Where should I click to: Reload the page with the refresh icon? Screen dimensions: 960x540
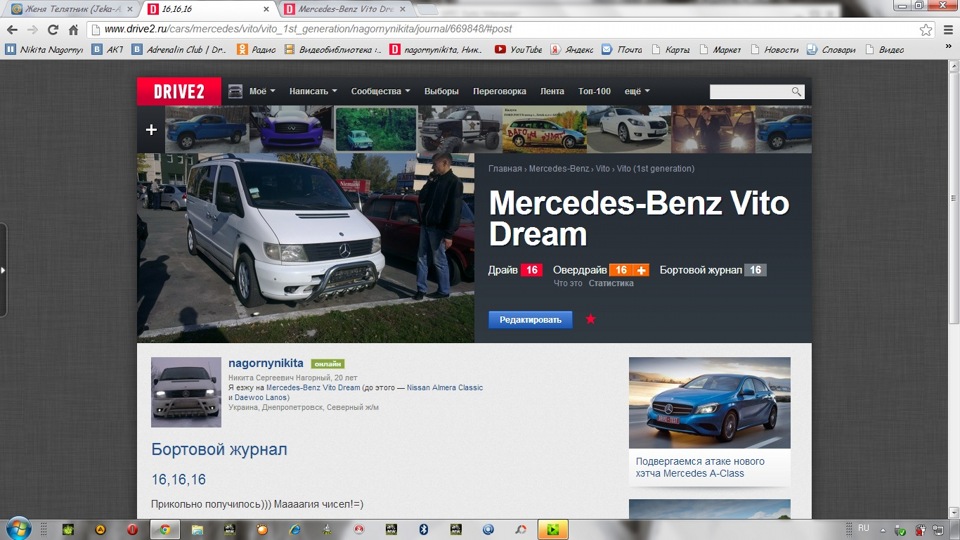[x=53, y=29]
